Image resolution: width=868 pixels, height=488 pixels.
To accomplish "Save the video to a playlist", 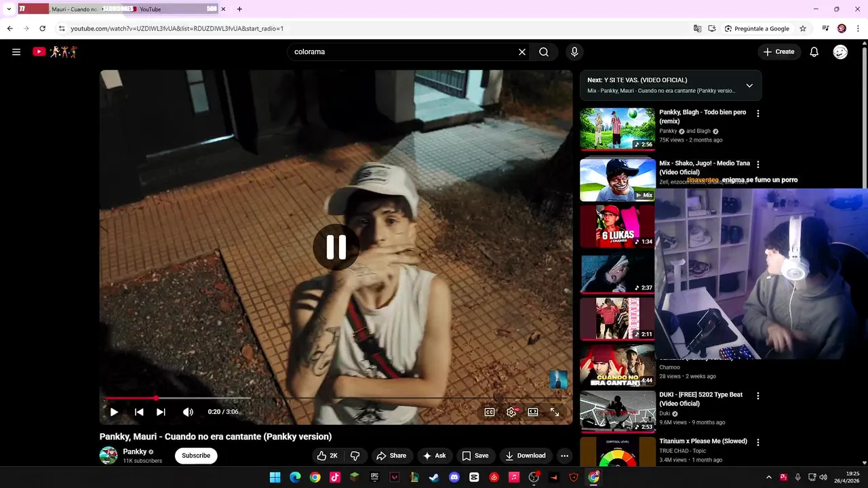I will click(475, 455).
